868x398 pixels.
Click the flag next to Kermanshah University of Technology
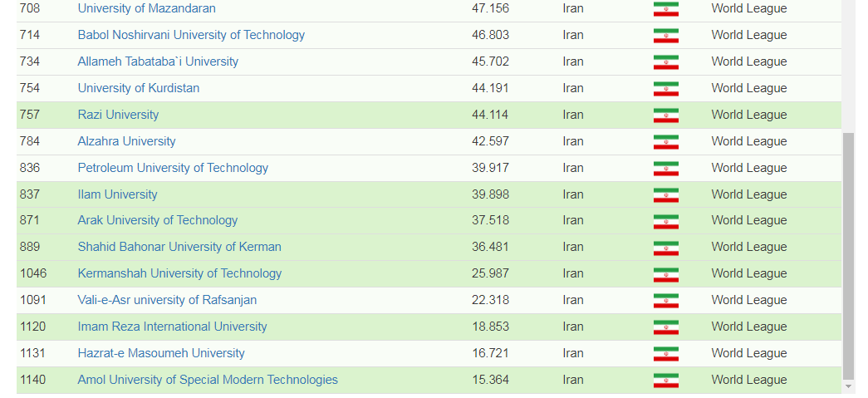click(665, 274)
